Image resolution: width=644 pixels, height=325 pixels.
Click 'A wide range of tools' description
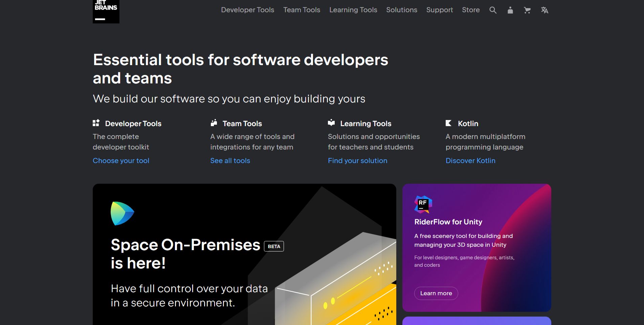(252, 142)
